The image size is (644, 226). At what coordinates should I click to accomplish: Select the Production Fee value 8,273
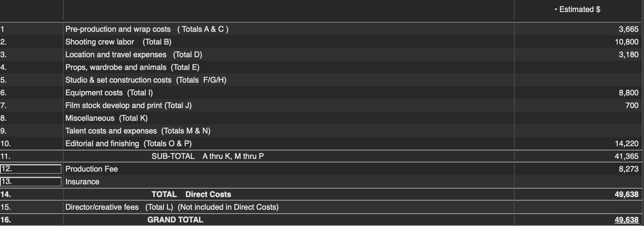pyautogui.click(x=628, y=169)
